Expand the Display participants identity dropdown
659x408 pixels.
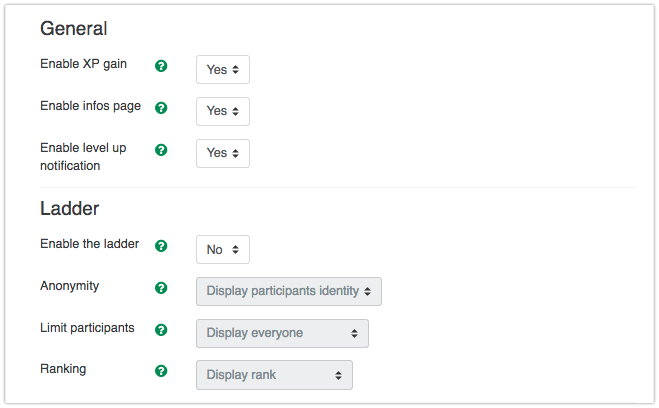tap(288, 291)
